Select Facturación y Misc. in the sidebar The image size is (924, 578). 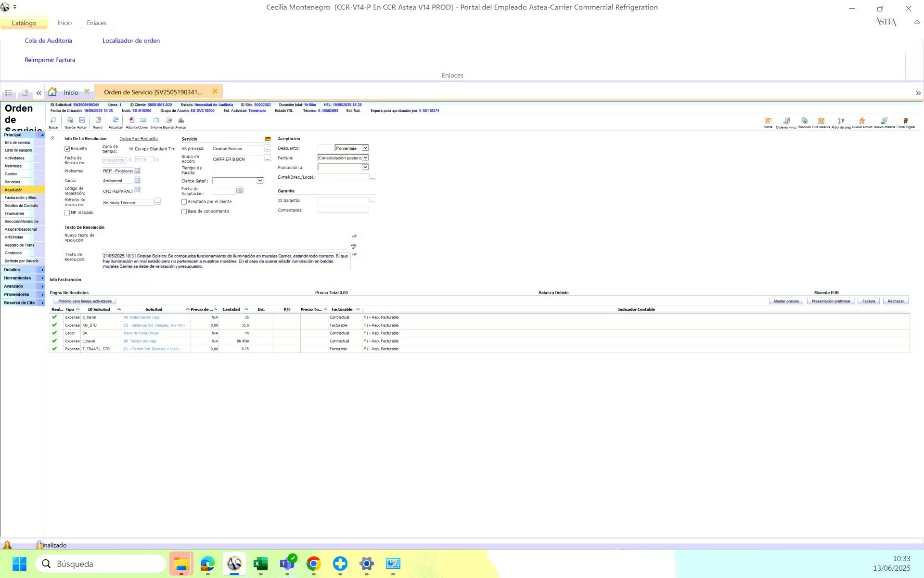pyautogui.click(x=21, y=197)
